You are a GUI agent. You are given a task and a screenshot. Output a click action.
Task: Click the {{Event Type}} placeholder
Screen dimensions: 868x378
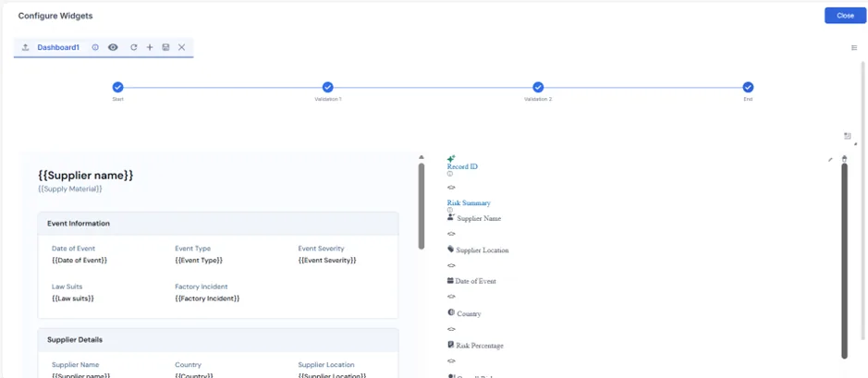[199, 260]
